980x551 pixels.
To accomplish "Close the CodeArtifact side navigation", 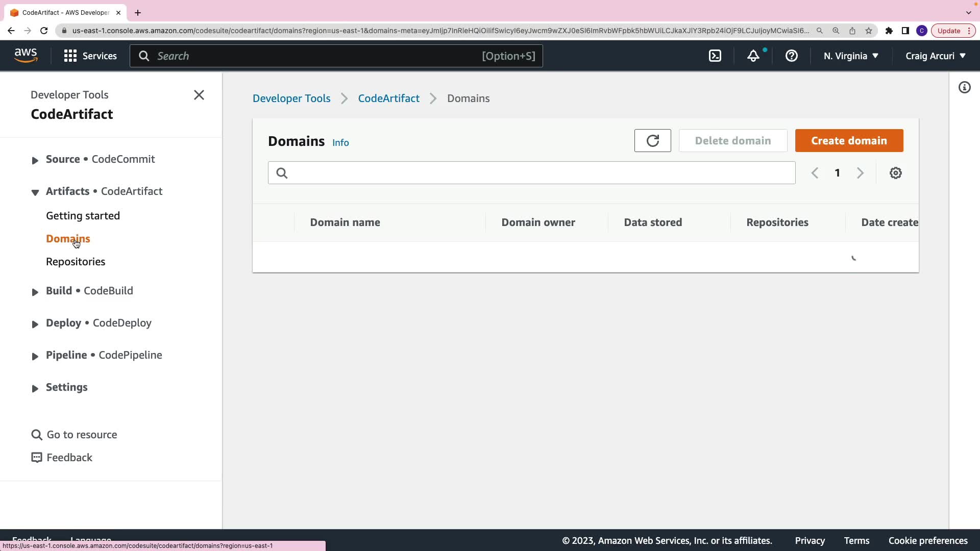I will tap(199, 95).
